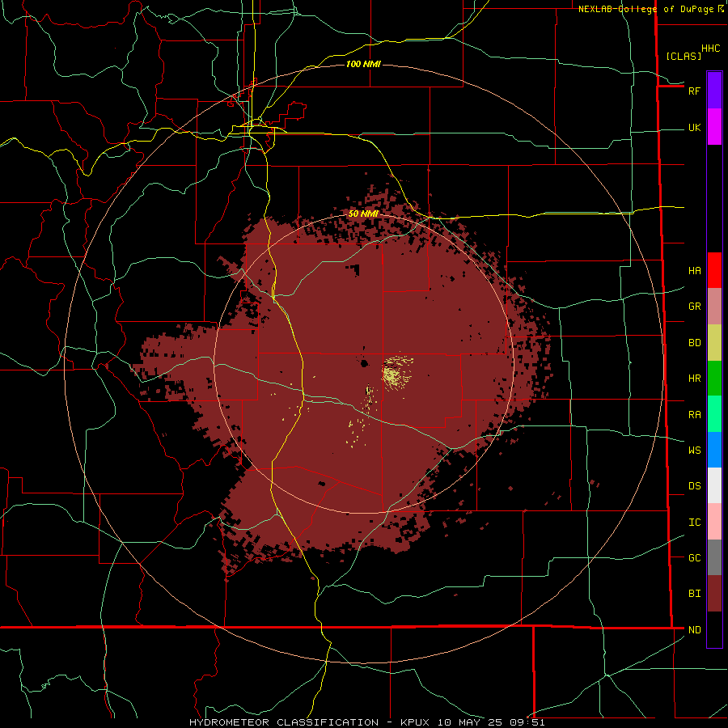Click the DS legend label
Image resolution: width=728 pixels, height=728 pixels.
pos(694,486)
